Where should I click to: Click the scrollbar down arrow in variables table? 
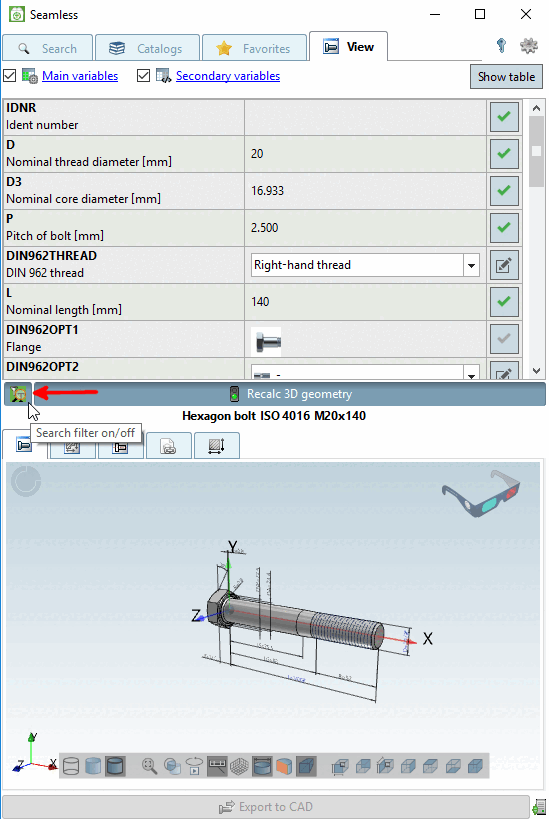coord(536,371)
